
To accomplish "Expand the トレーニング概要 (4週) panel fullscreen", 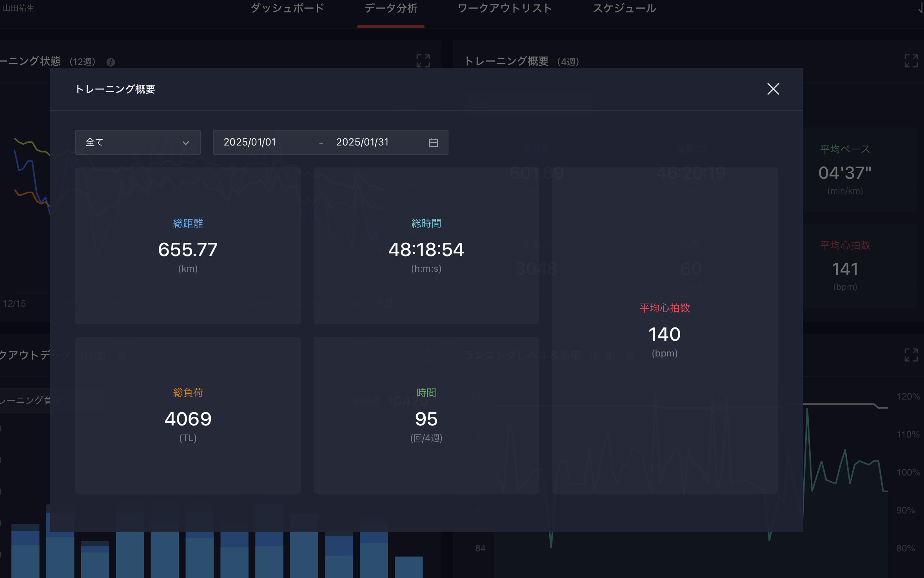I will 911,61.
